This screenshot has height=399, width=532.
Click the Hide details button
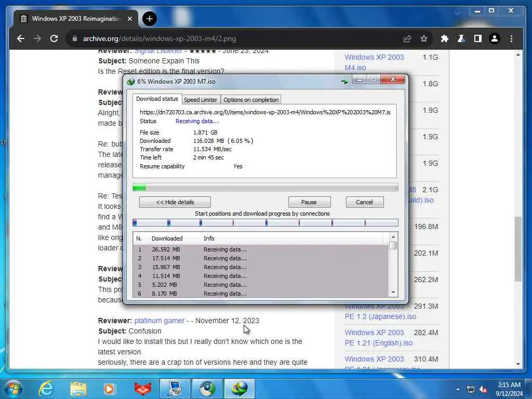click(175, 202)
